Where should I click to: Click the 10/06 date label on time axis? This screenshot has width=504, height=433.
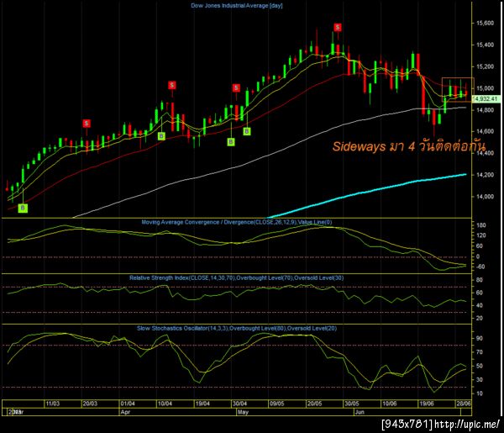coord(389,404)
